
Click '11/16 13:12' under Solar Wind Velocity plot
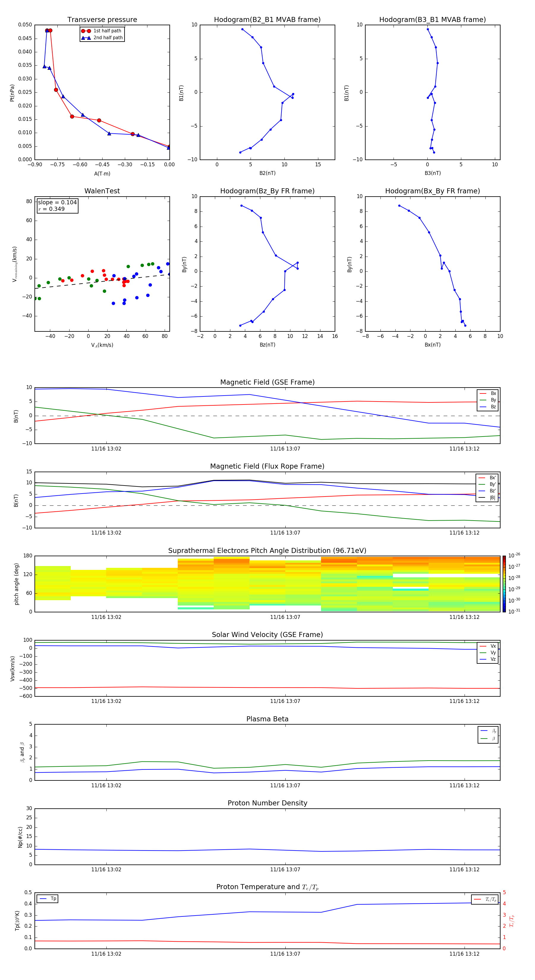click(x=464, y=701)
